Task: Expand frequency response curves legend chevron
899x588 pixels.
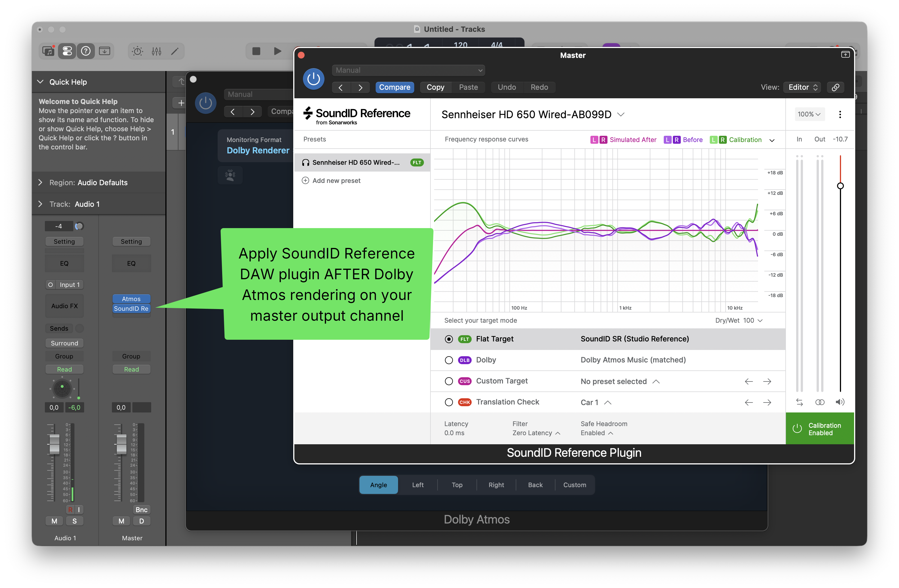Action: tap(772, 140)
